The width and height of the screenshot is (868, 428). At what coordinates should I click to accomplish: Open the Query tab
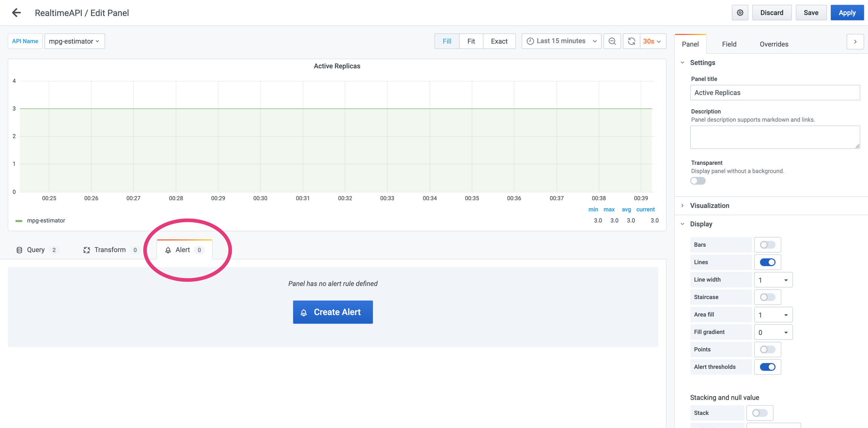coord(36,250)
